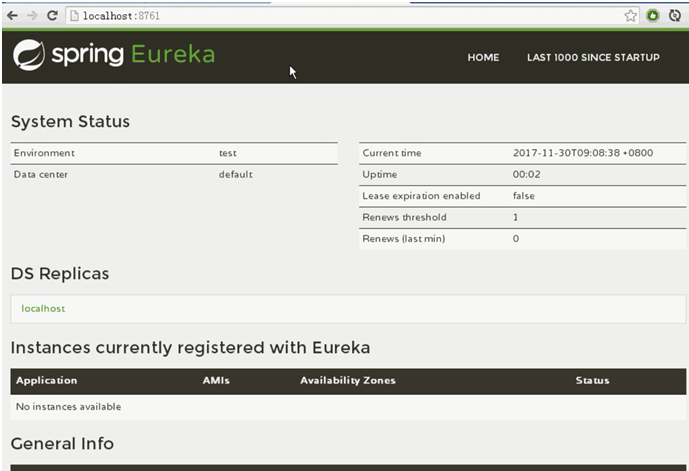Image resolution: width=689 pixels, height=471 pixels.
Task: Click the DS Replicas heading
Action: [x=60, y=274]
